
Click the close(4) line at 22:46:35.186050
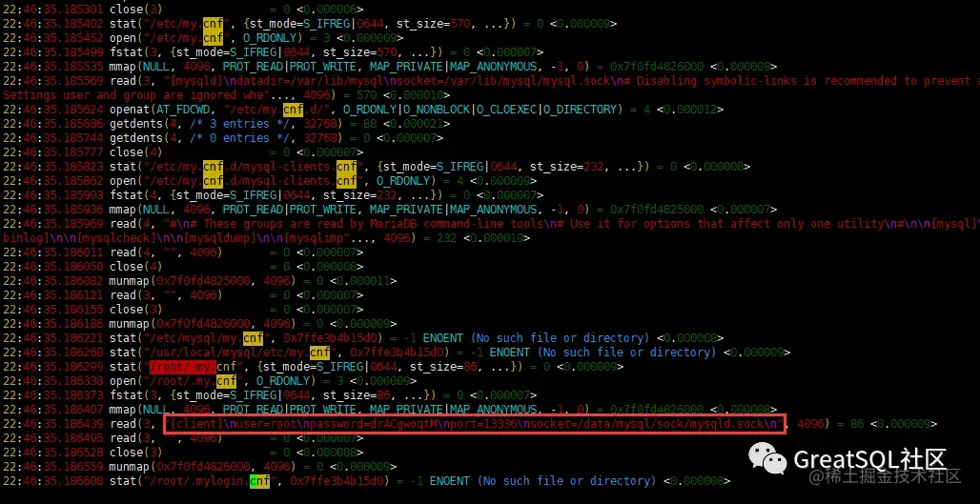(x=182, y=268)
